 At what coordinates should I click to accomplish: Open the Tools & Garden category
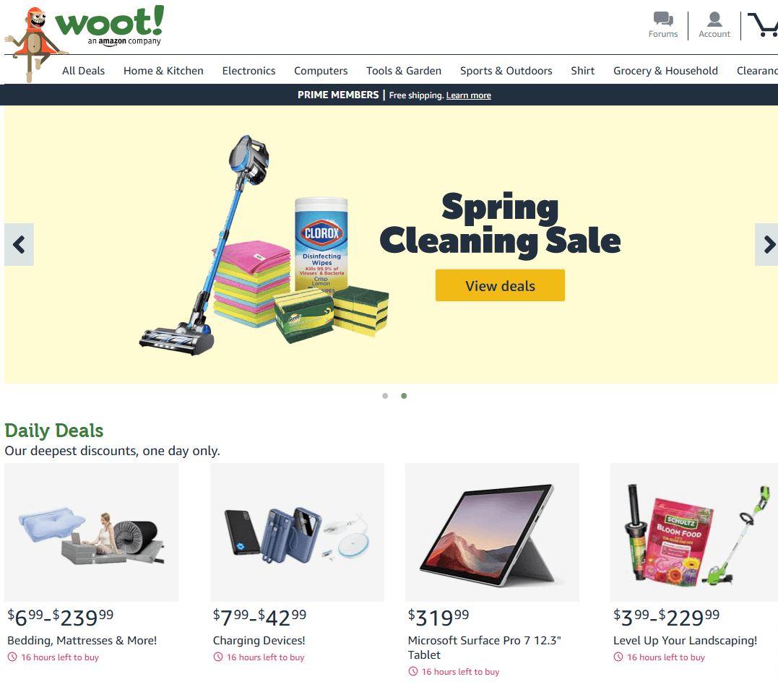(x=403, y=71)
